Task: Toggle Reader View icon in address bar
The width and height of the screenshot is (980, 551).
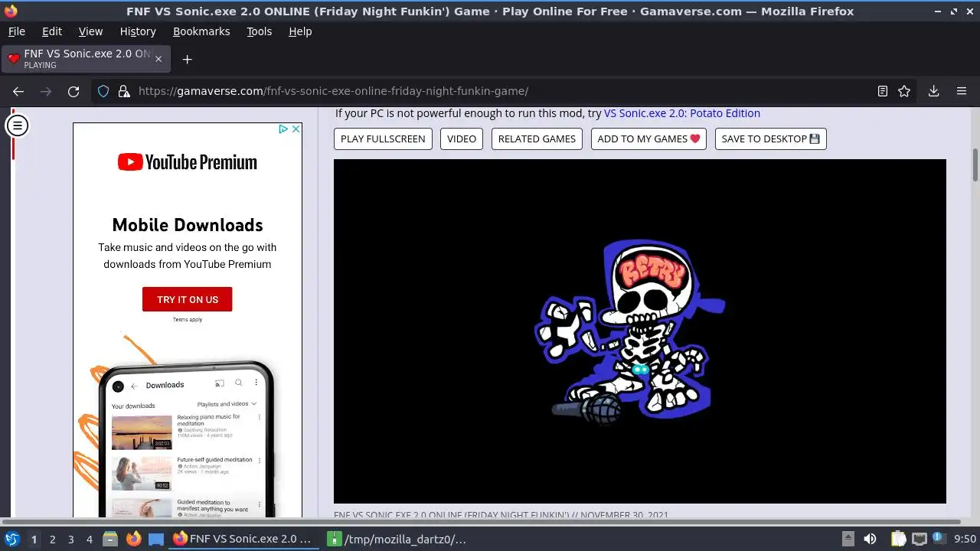Action: point(883,91)
